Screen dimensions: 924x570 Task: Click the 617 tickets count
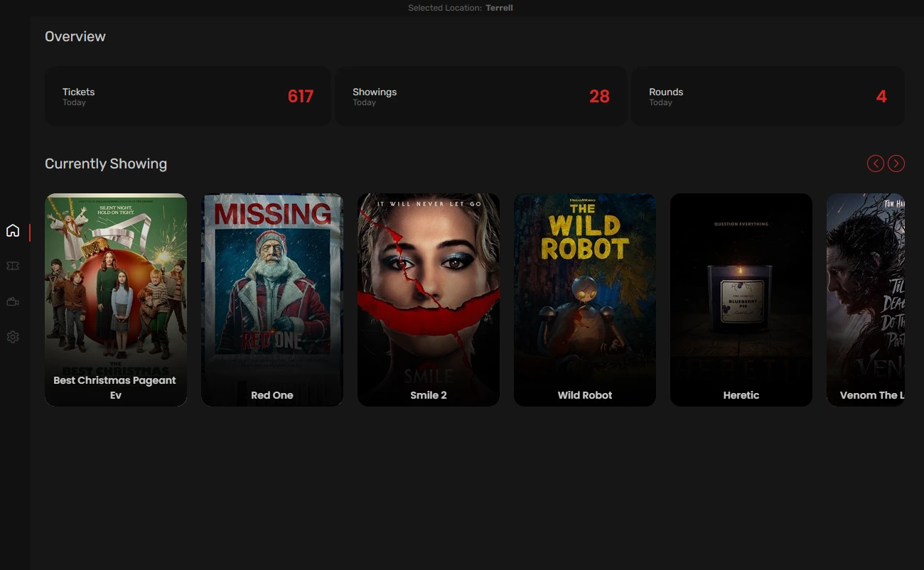(x=301, y=97)
